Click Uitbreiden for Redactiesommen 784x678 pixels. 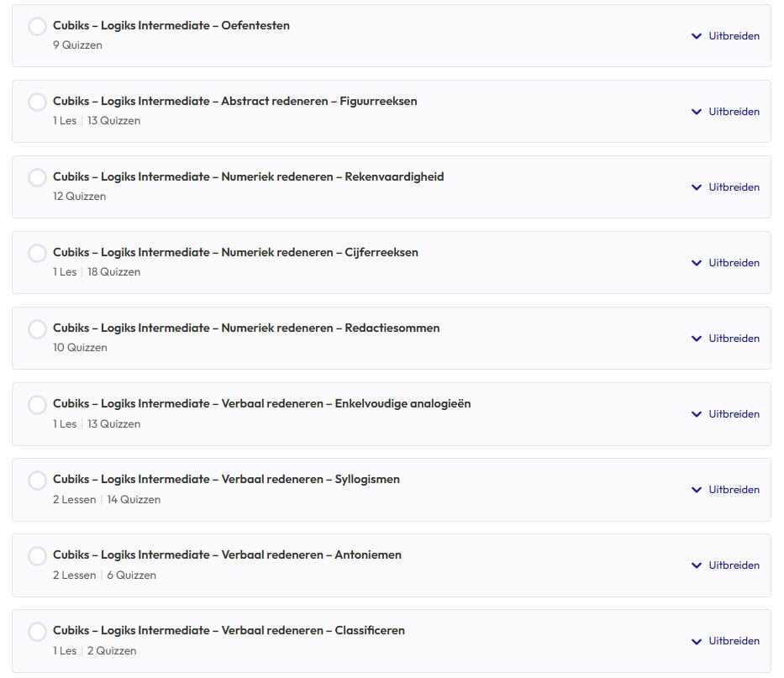point(734,339)
